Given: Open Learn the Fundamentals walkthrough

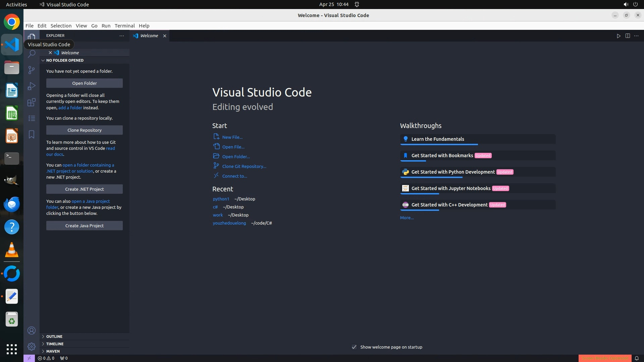Looking at the screenshot, I should point(438,139).
